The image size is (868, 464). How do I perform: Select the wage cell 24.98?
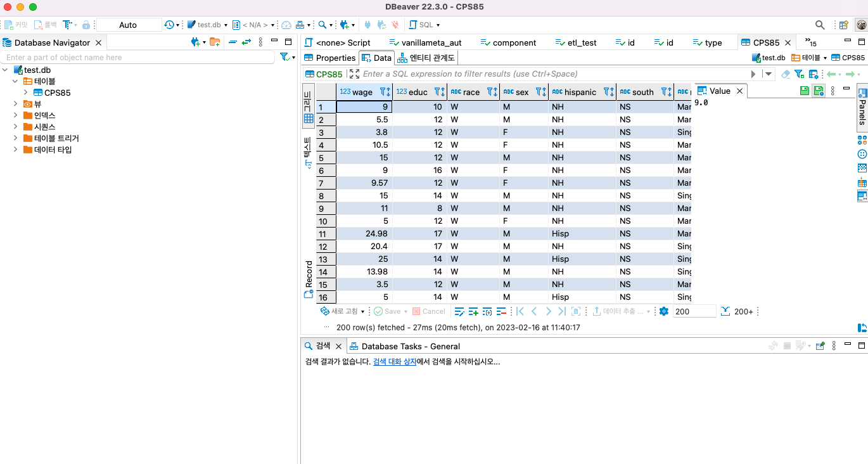[364, 233]
